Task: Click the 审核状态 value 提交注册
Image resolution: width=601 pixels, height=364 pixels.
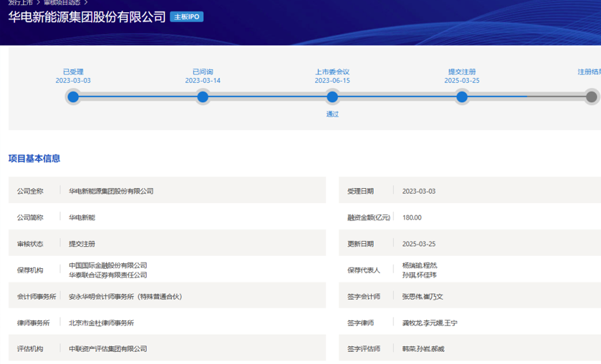Action: (x=82, y=244)
